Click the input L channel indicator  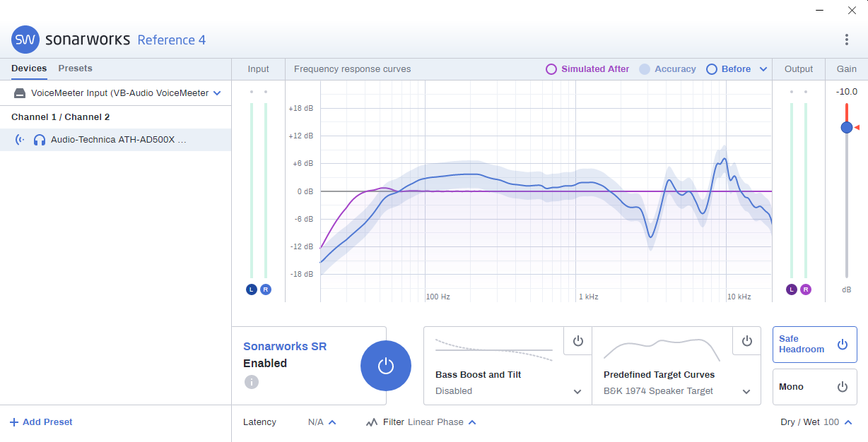pyautogui.click(x=252, y=289)
